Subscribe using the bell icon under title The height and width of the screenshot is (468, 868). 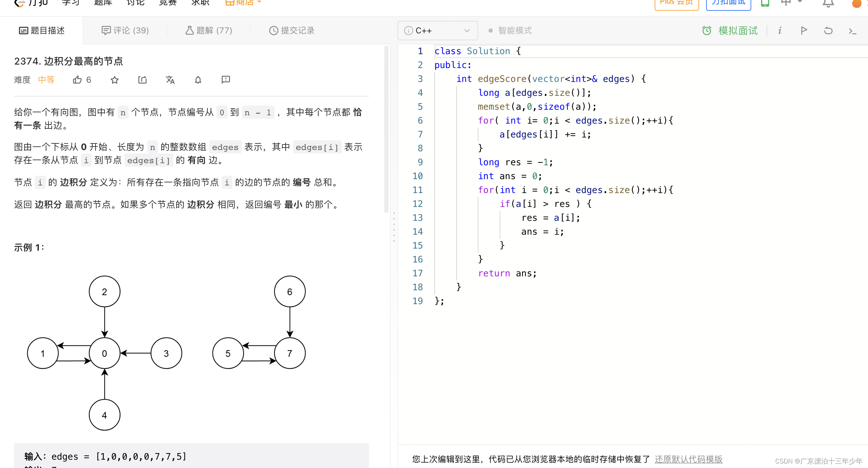[x=198, y=80]
